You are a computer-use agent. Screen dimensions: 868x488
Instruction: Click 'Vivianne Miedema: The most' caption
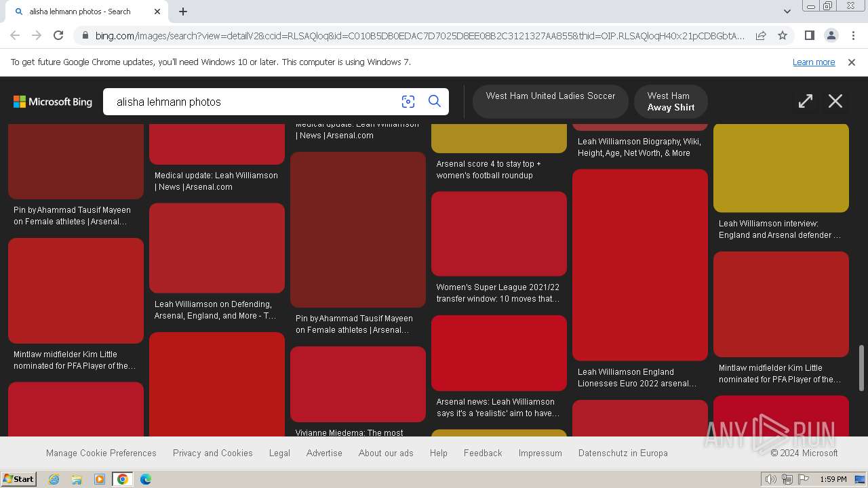click(x=349, y=432)
